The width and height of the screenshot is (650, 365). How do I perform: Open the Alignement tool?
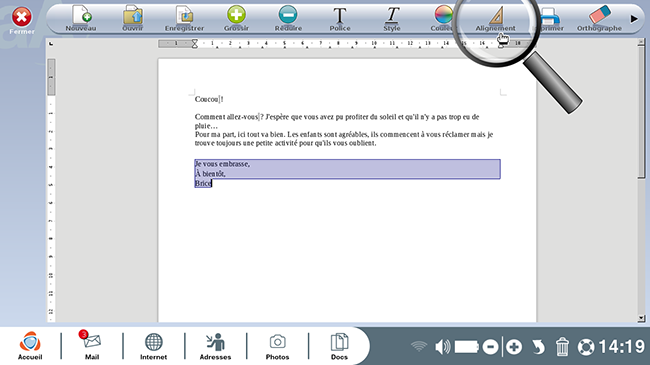tap(495, 19)
